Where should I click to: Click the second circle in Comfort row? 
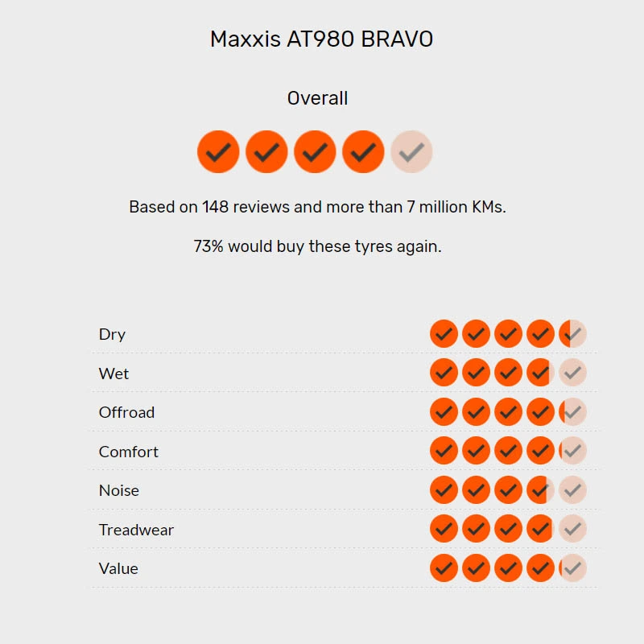pos(476,451)
